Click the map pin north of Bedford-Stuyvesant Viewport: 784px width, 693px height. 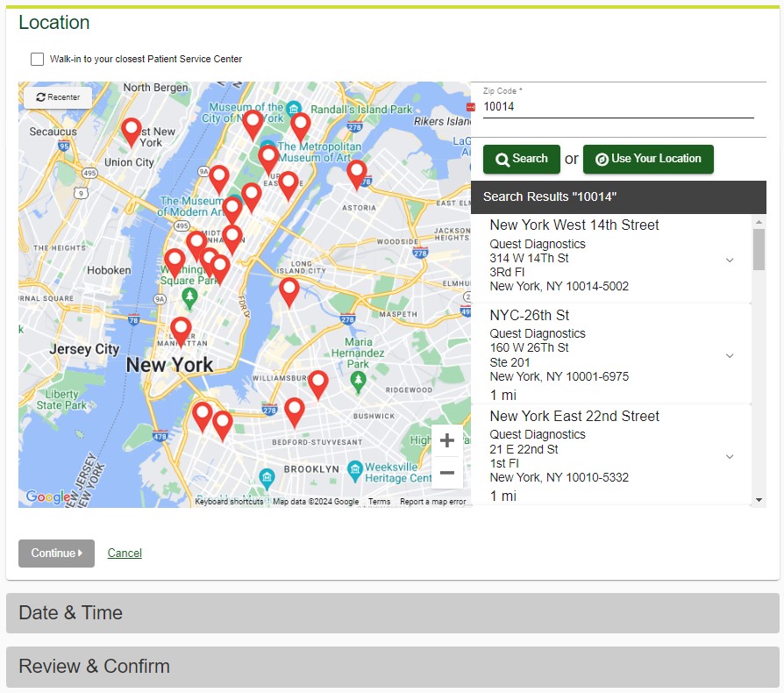point(295,412)
